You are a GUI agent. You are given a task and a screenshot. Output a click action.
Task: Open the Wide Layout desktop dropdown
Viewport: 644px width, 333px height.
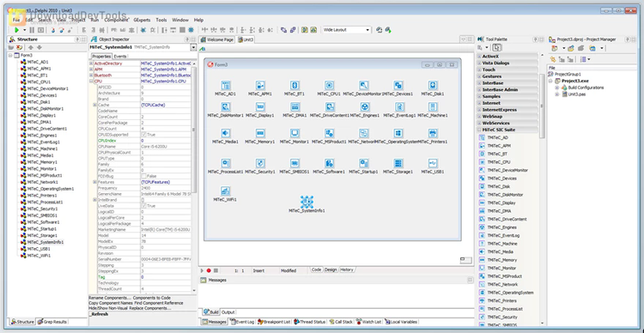click(368, 30)
